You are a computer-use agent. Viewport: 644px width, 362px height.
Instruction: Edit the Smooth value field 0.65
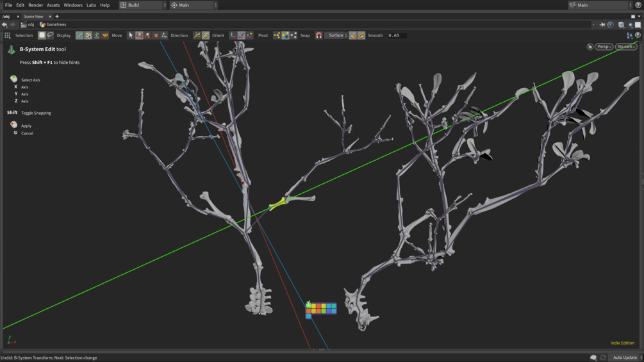(x=397, y=36)
